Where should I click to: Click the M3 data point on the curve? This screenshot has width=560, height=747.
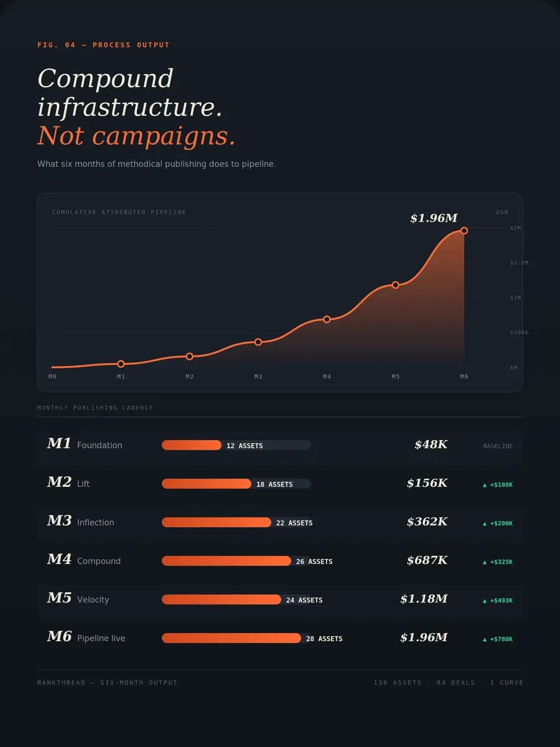tap(258, 342)
